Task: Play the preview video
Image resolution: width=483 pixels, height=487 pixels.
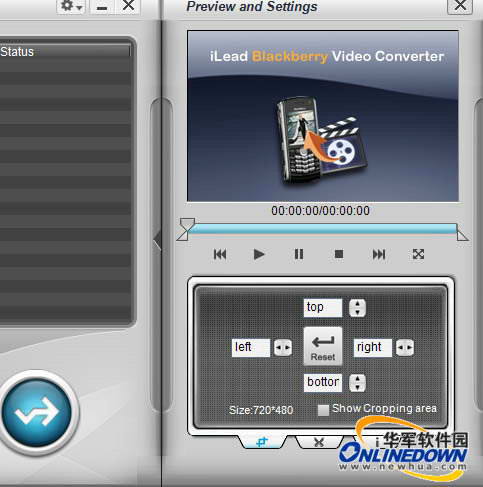Action: click(x=259, y=254)
